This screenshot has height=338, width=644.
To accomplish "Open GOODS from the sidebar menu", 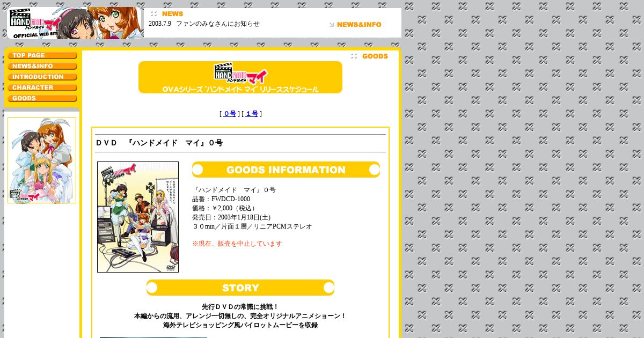I will (x=42, y=98).
